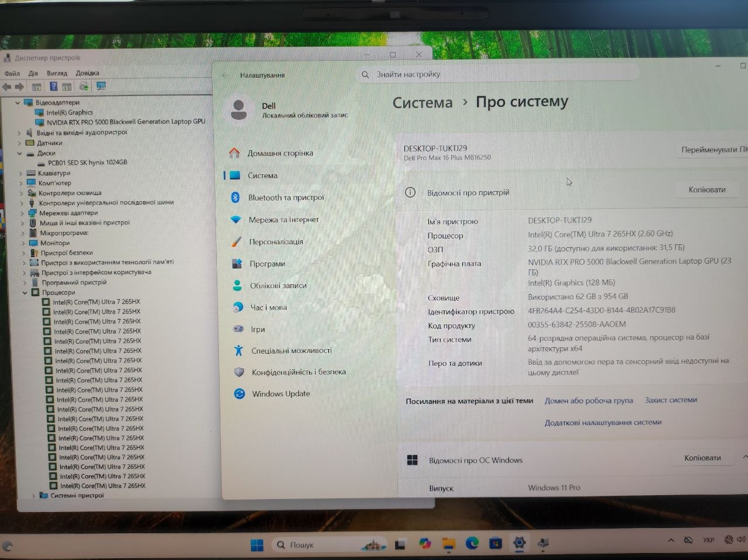Click Копіювати next to Відомості про ОС Windows
The width and height of the screenshot is (748, 560).
coord(703,458)
